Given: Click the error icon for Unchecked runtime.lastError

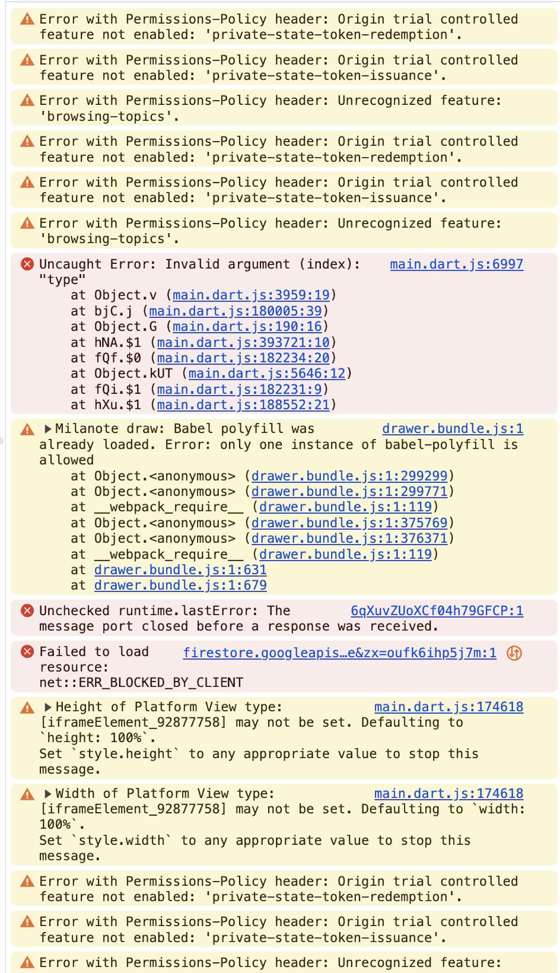Looking at the screenshot, I should click(x=27, y=611).
